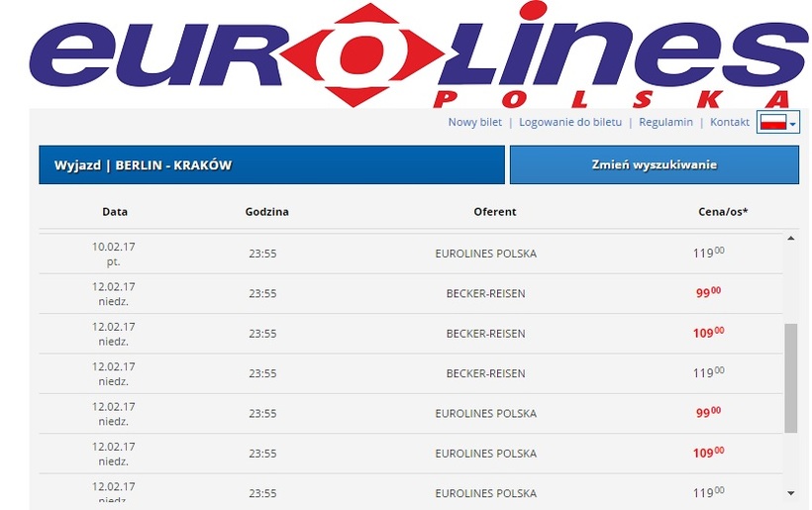The width and height of the screenshot is (812, 510).
Task: Click the date in the Eurolines Polska 109 row
Action: 114,455
